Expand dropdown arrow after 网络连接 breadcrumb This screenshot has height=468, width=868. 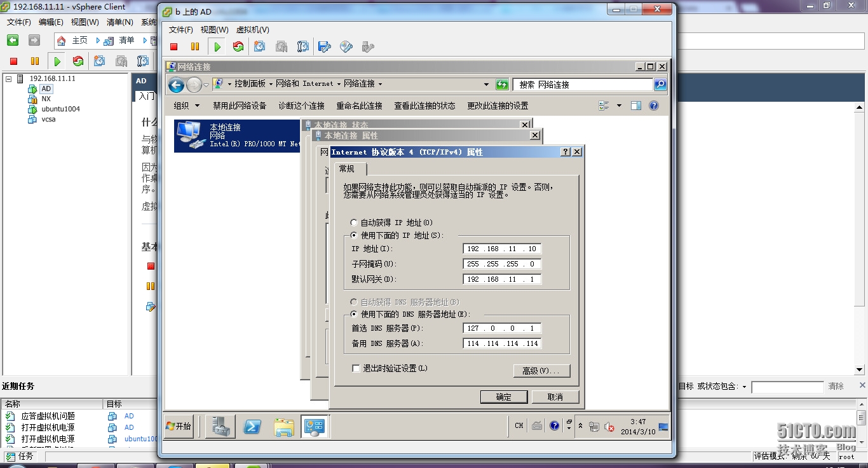point(380,84)
